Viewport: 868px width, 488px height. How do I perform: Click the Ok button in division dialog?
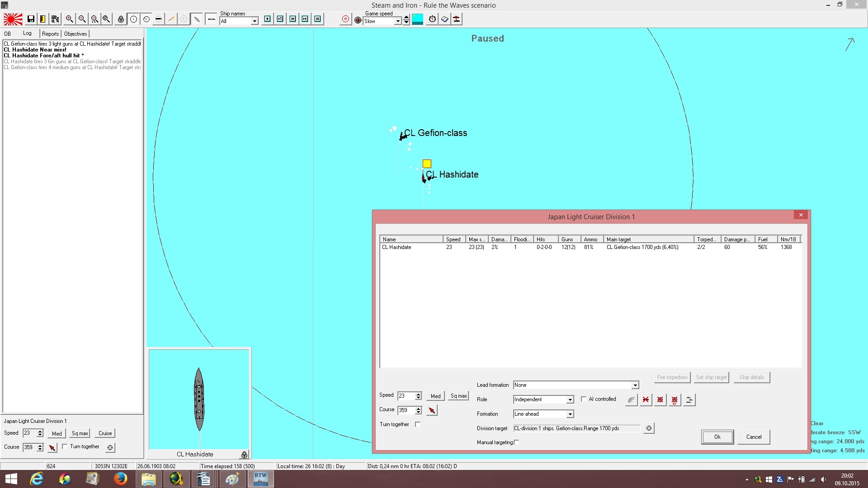point(717,437)
